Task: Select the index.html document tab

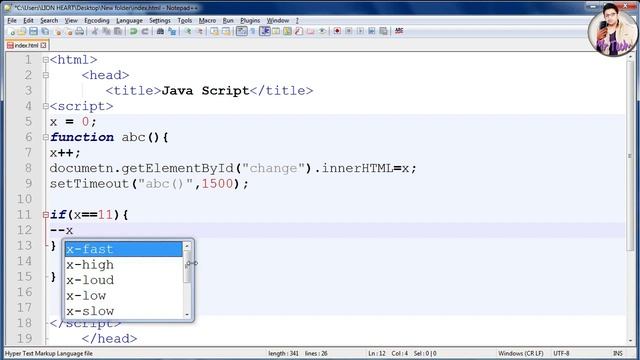Action: [26, 45]
